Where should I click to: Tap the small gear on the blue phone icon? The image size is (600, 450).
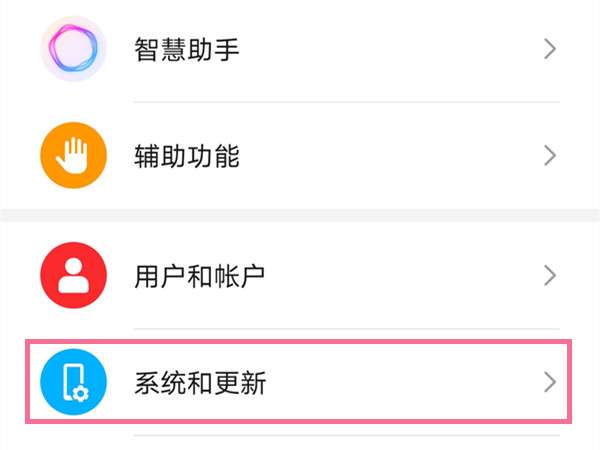83,391
